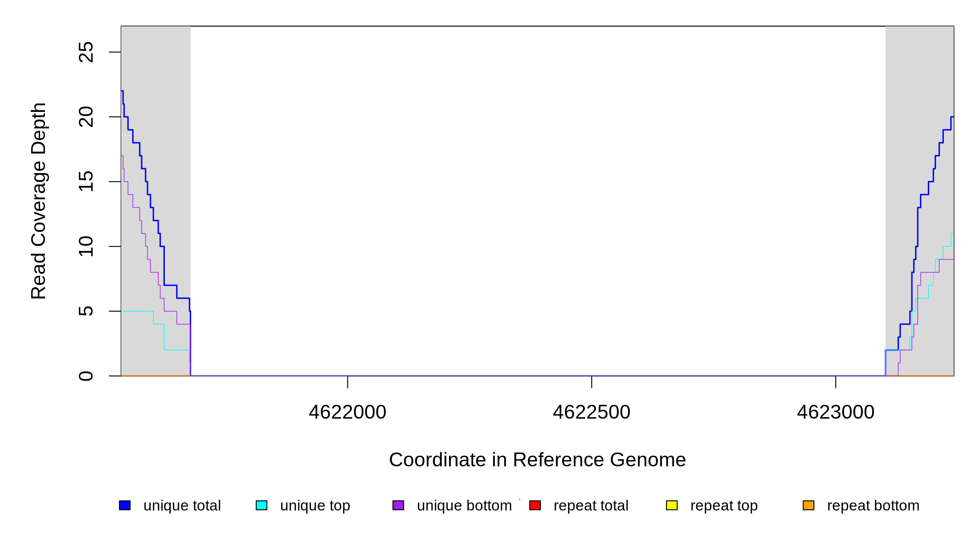Select the "unique top" legend label text
This screenshot has width=980, height=535.
(315, 506)
